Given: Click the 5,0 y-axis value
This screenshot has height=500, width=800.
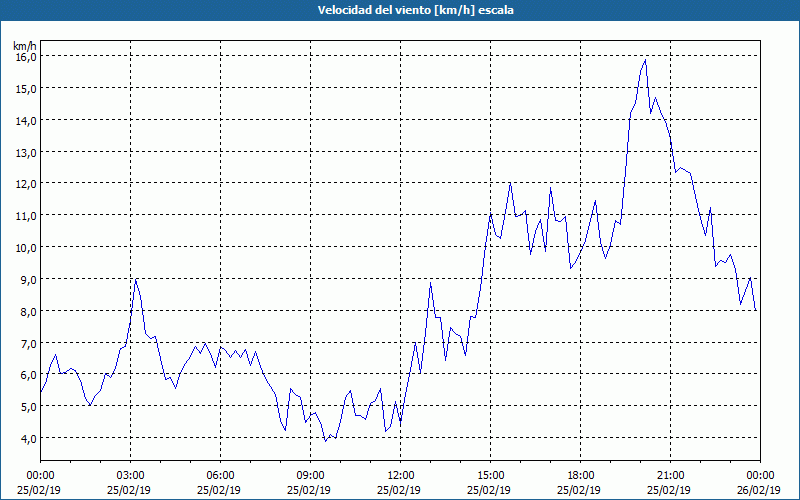Looking at the screenshot, I should pyautogui.click(x=29, y=407).
